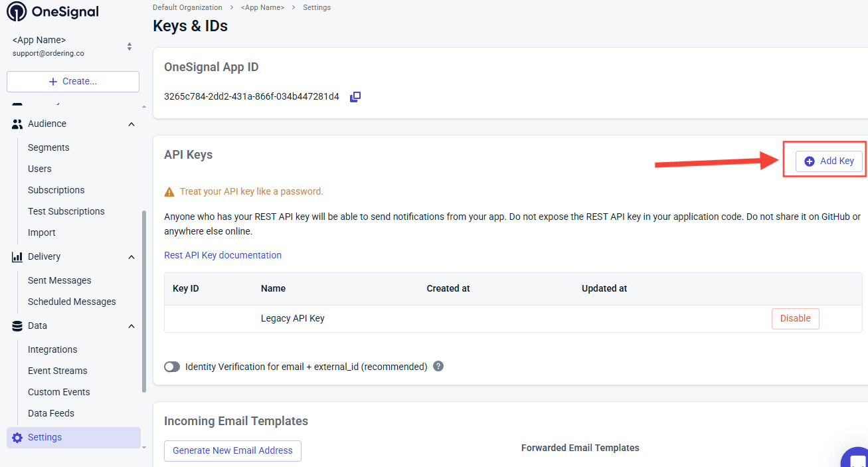Click the Data database icon

[17, 326]
